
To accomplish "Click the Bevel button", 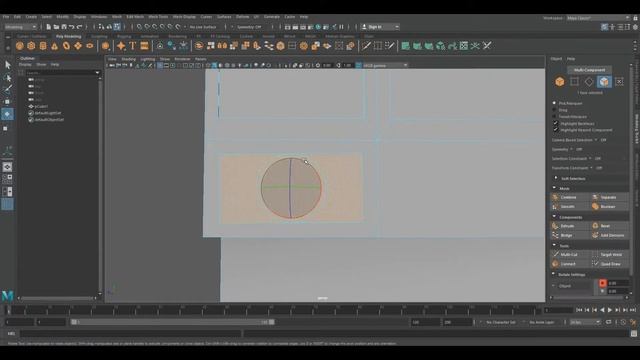I will 610,226.
